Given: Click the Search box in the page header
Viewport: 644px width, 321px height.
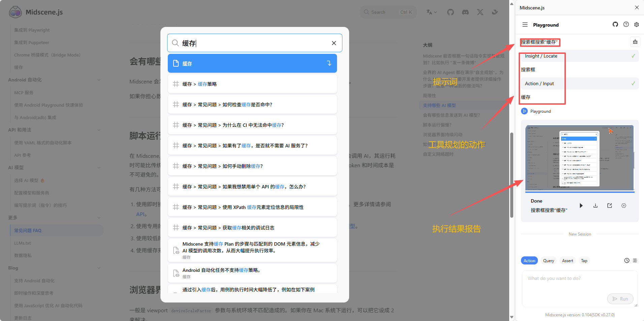Looking at the screenshot, I should click(x=388, y=12).
